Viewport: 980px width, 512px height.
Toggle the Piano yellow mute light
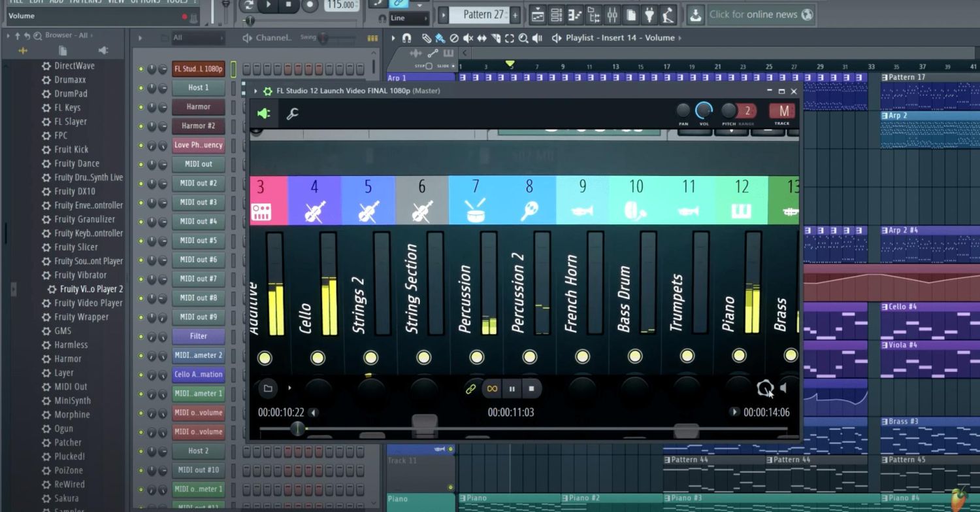click(x=739, y=356)
